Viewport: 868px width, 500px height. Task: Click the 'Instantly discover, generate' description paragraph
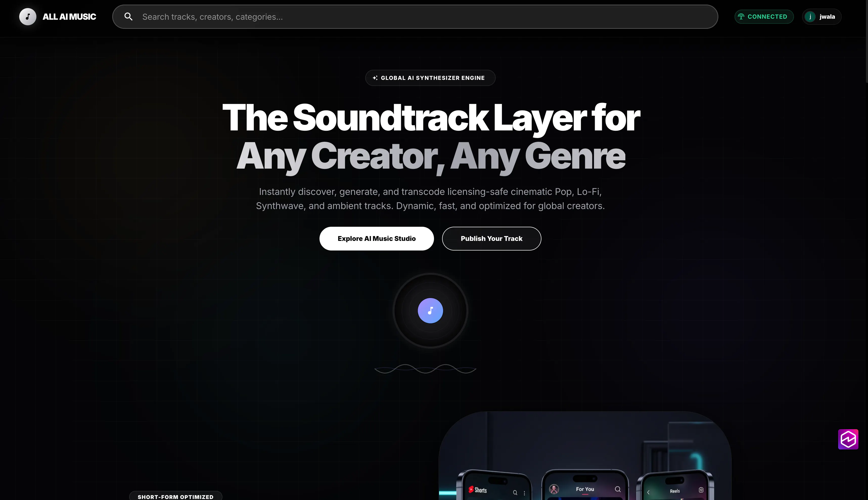pos(430,199)
